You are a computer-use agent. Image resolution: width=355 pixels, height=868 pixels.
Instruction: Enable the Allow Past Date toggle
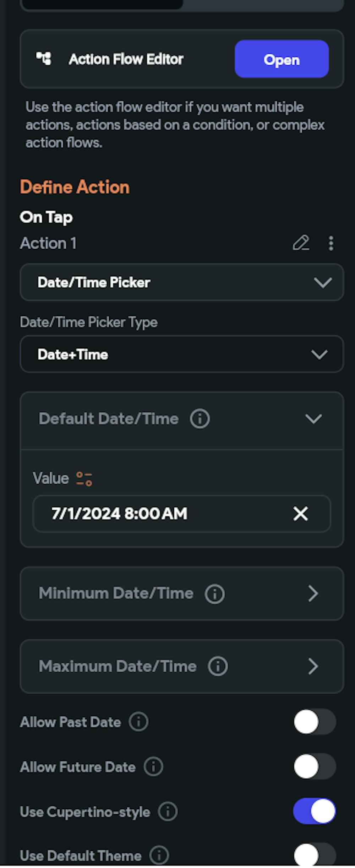tap(315, 722)
